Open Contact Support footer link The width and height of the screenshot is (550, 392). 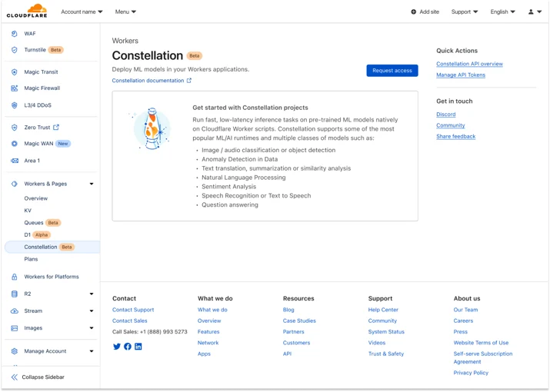coord(133,310)
